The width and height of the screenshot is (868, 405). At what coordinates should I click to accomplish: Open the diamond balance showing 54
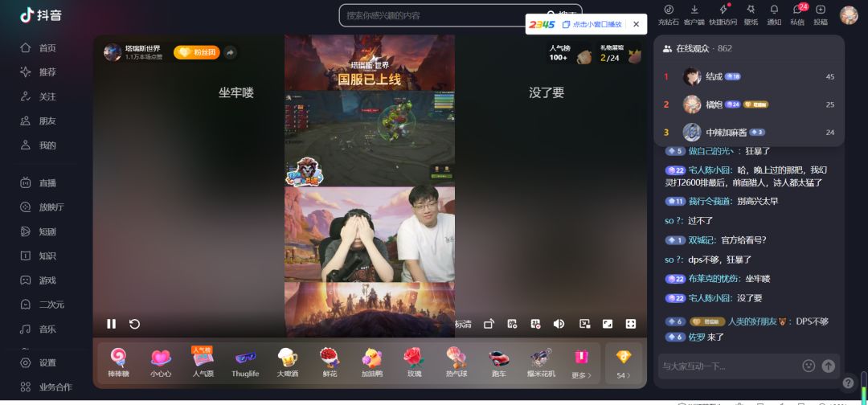[624, 363]
